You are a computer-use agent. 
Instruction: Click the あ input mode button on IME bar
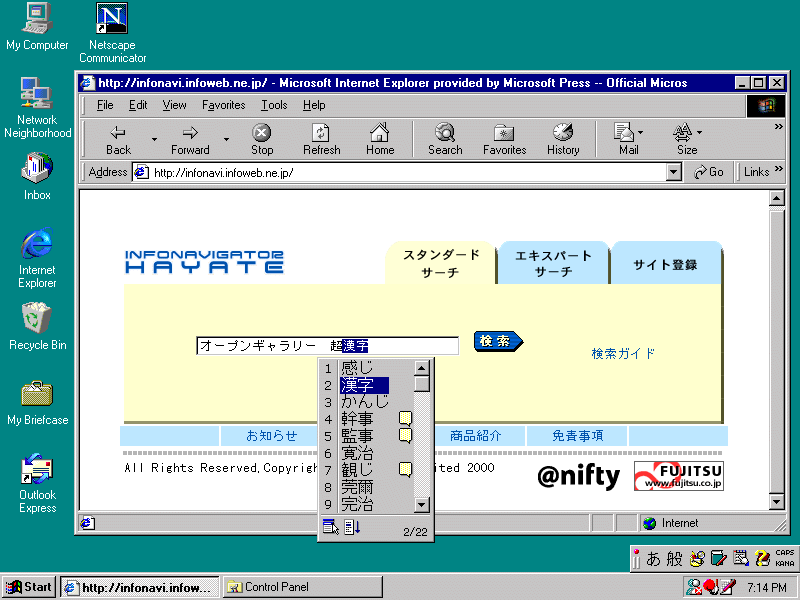[x=653, y=559]
